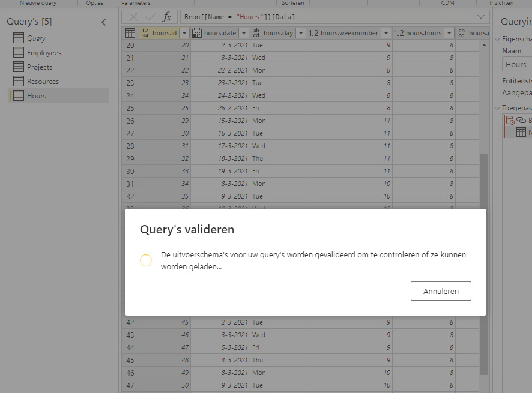Click the hours.id value 48
This screenshot has height=393, width=532.
click(x=165, y=360)
